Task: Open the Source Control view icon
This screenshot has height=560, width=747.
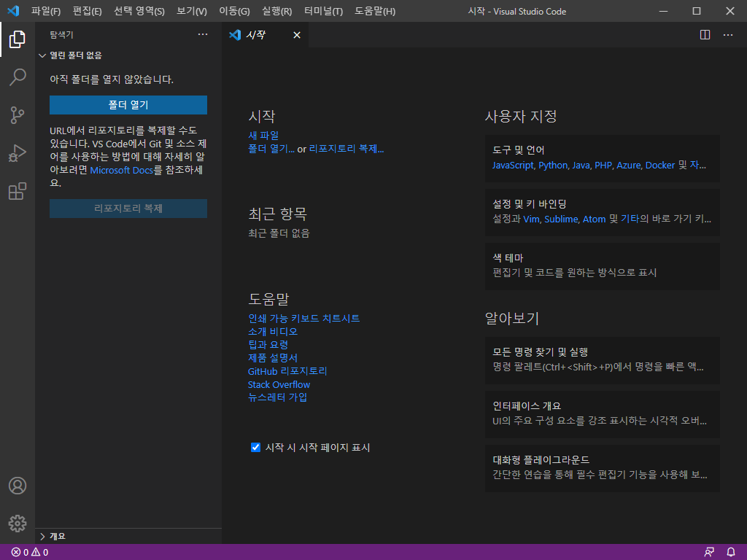Action: point(18,115)
